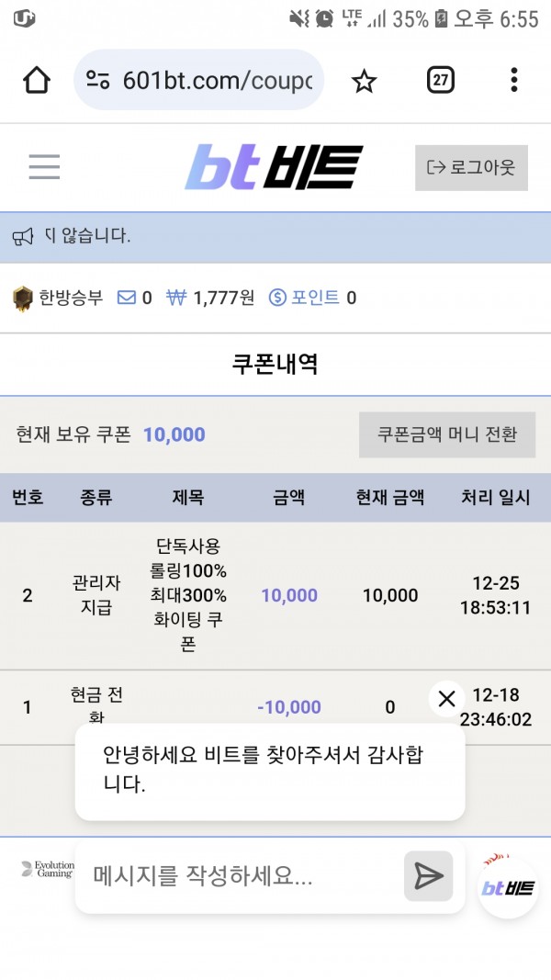Open the tab switcher showing 27 tabs
The width and height of the screenshot is (551, 980).
(441, 80)
